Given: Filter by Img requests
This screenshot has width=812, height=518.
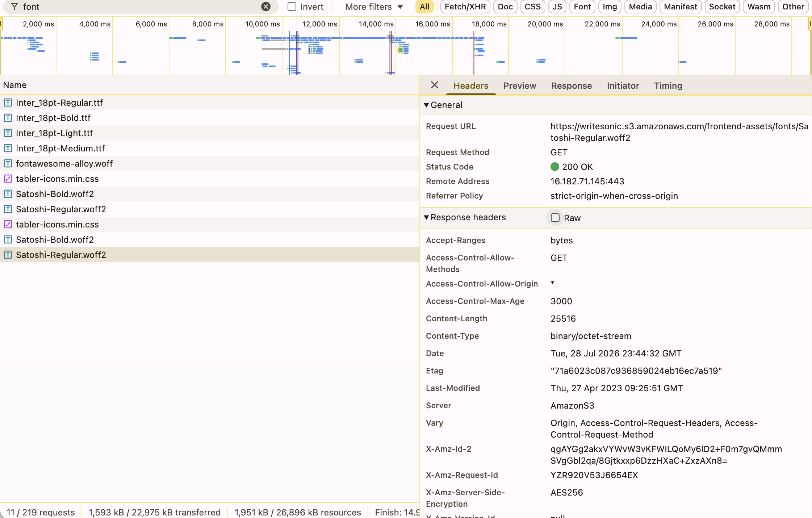Looking at the screenshot, I should tap(610, 7).
